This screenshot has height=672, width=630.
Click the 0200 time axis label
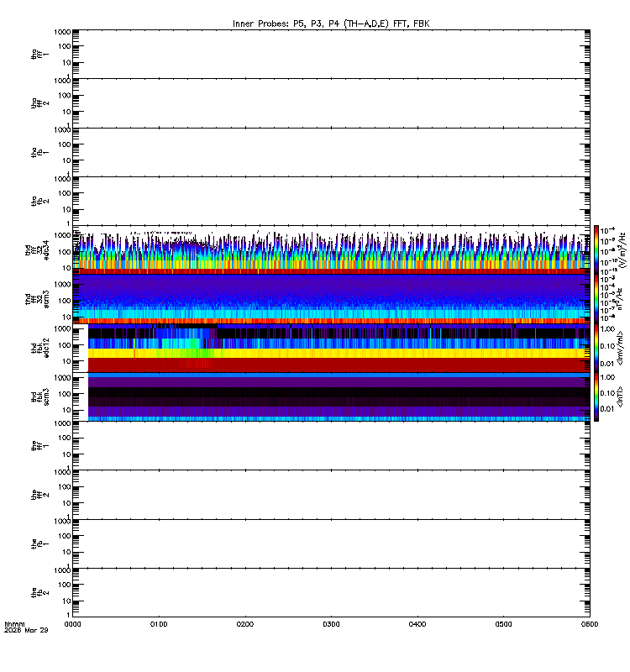click(x=244, y=624)
